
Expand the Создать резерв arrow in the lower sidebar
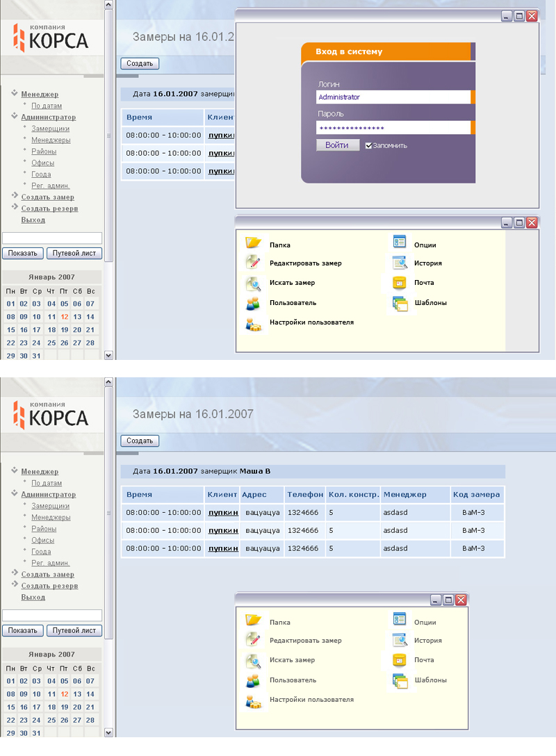pos(15,585)
